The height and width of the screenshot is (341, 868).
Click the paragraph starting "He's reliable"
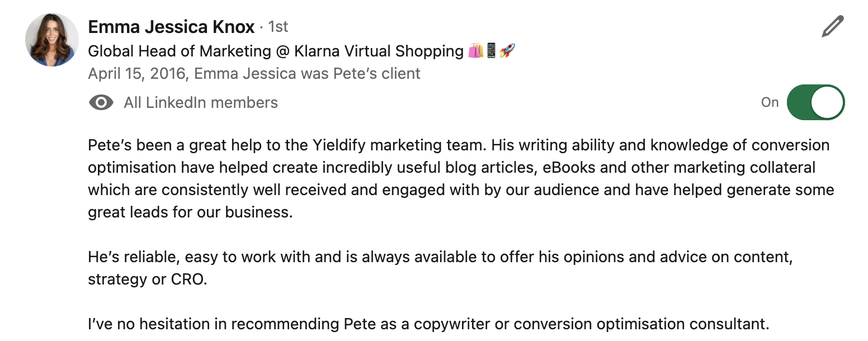(440, 258)
